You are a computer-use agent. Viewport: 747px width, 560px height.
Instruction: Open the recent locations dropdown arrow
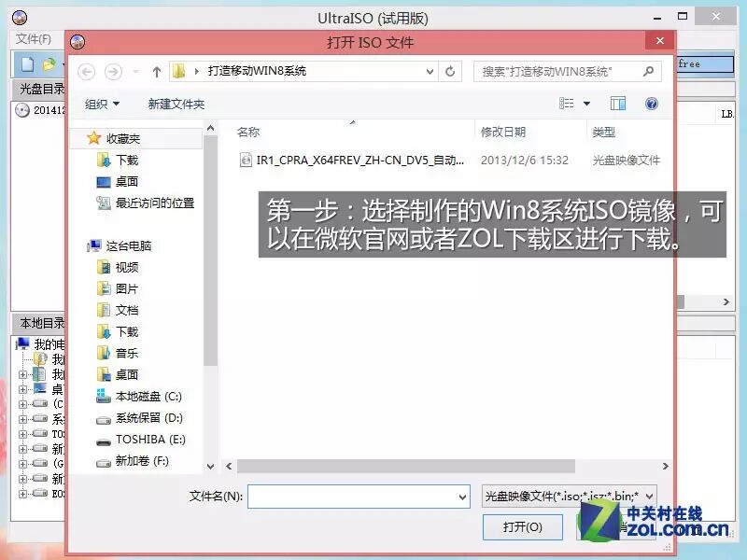point(135,72)
